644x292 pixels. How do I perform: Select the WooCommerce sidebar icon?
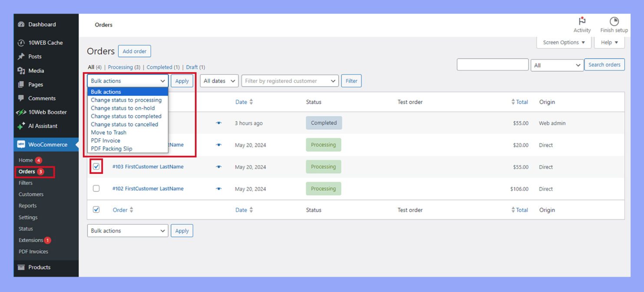coord(21,144)
